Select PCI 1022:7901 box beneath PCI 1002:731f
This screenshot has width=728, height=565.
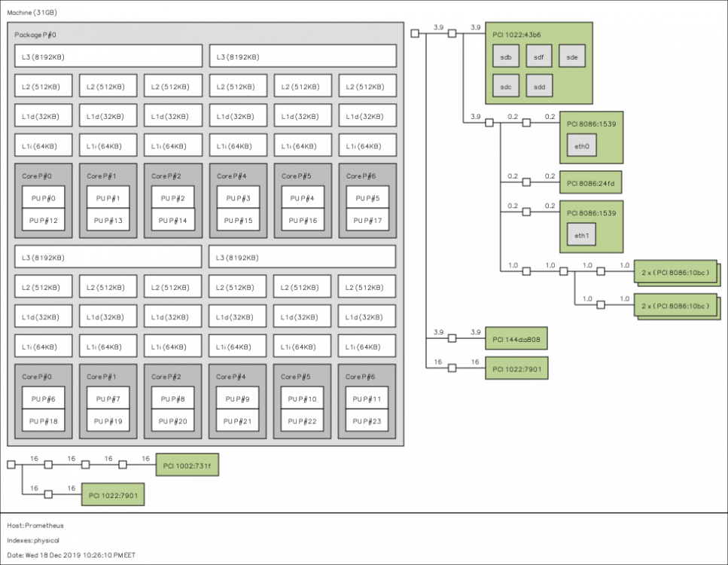[x=113, y=495]
